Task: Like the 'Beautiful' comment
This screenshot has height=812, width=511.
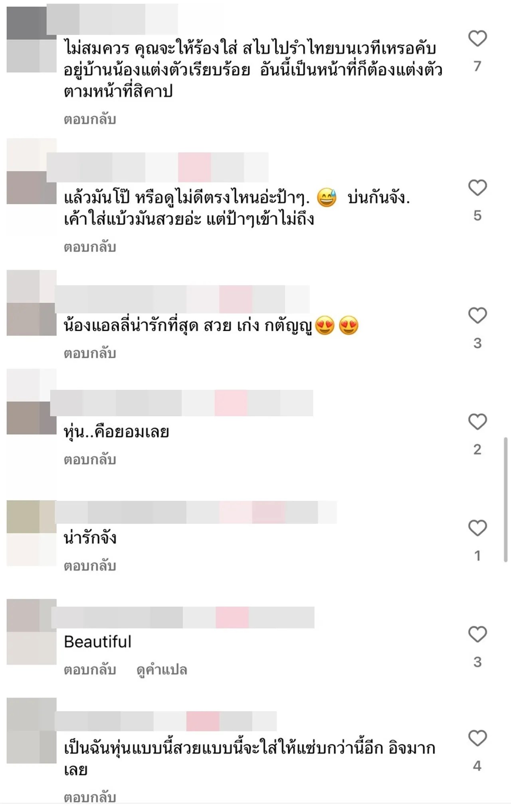Action: click(477, 634)
